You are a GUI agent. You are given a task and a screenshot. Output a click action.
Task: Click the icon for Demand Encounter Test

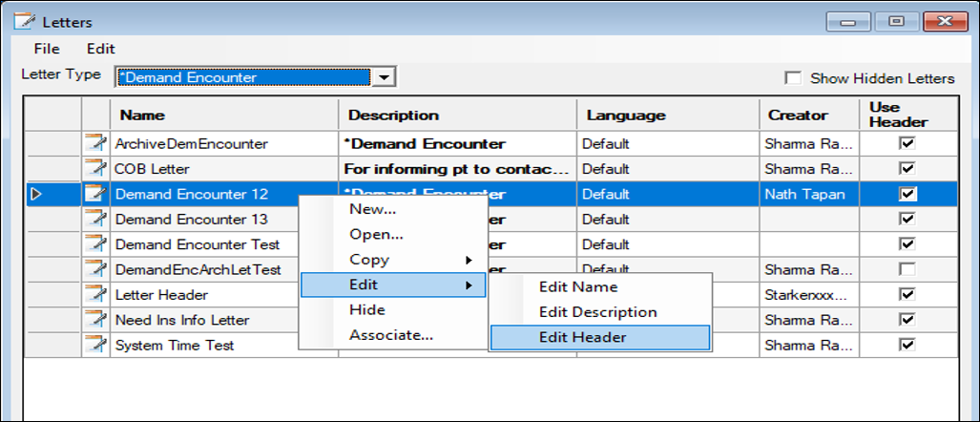tap(95, 244)
